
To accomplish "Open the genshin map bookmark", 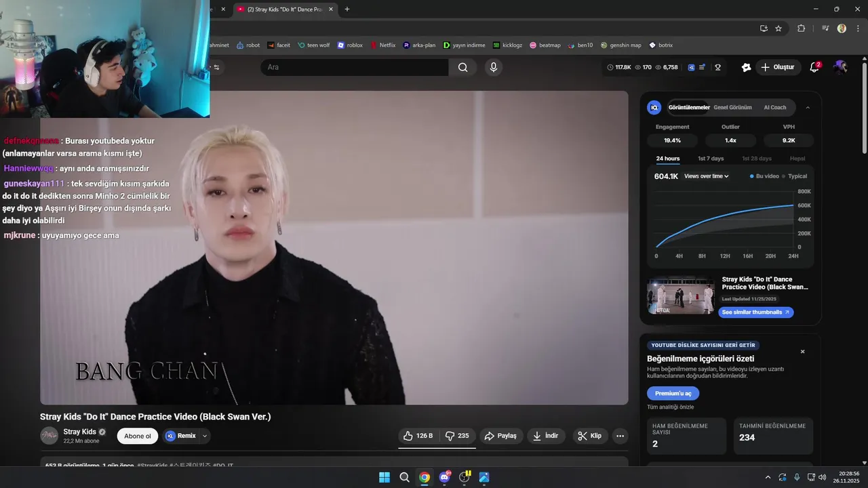I will 620,45.
